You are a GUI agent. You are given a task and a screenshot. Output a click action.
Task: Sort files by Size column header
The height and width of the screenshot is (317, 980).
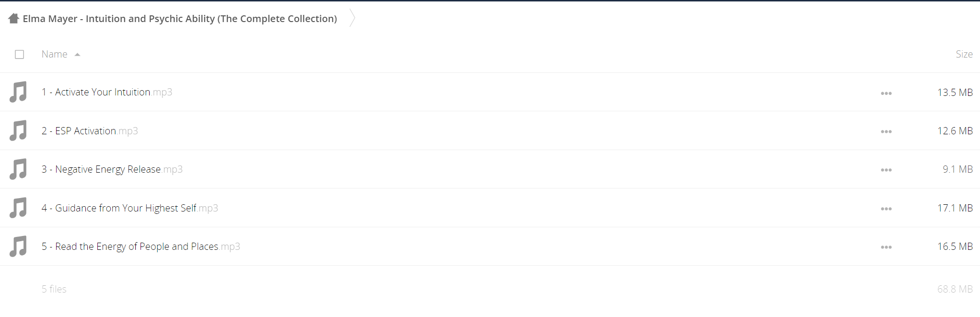pyautogui.click(x=964, y=54)
